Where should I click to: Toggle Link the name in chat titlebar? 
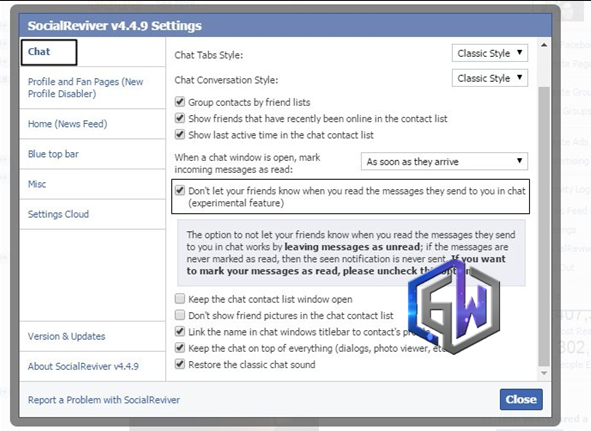[180, 331]
